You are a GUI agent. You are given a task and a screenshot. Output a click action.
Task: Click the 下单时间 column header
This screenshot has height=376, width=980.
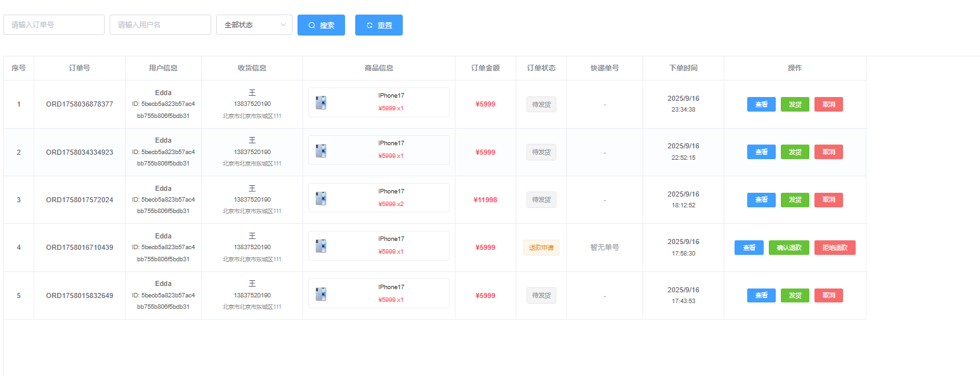[x=683, y=68]
